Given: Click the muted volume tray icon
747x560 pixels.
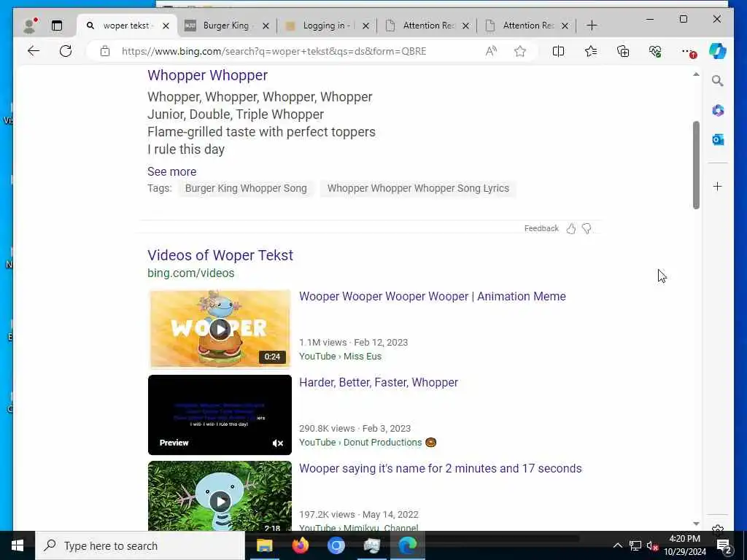Looking at the screenshot, I should pos(652,545).
